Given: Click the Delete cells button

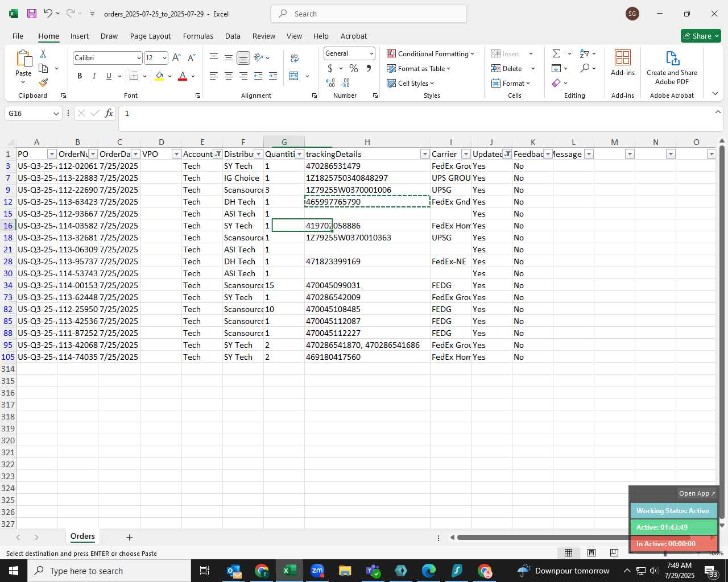Looking at the screenshot, I should click(x=507, y=68).
